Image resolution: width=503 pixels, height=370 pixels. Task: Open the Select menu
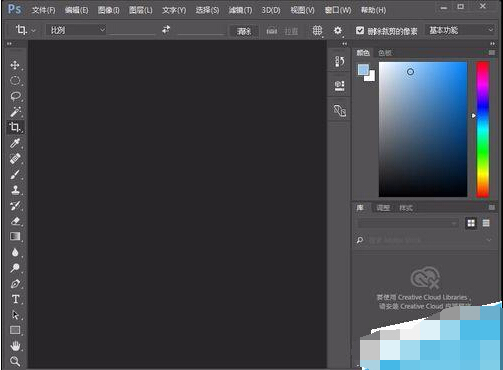click(x=207, y=10)
